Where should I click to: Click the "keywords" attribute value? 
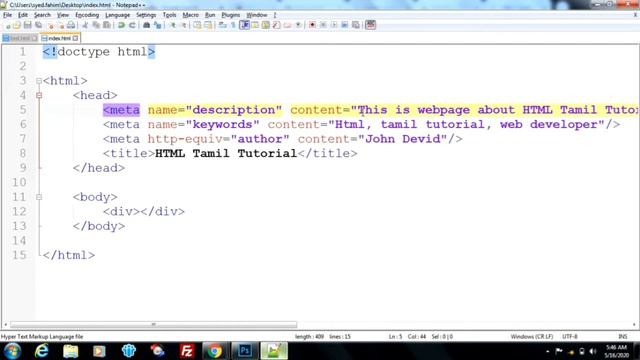coord(222,124)
